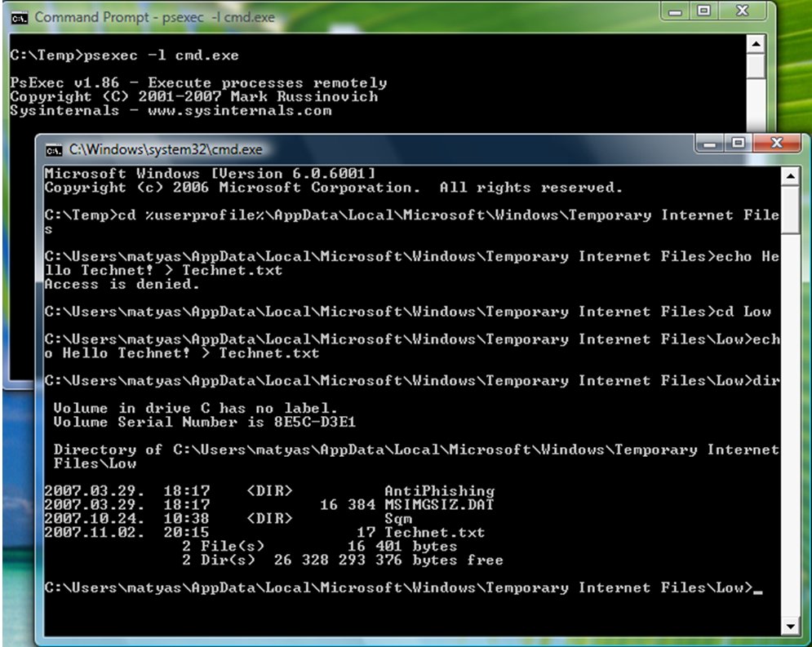Click the cmd icon in the psexec Command Prompt title bar
The height and width of the screenshot is (647, 812).
pos(19,18)
